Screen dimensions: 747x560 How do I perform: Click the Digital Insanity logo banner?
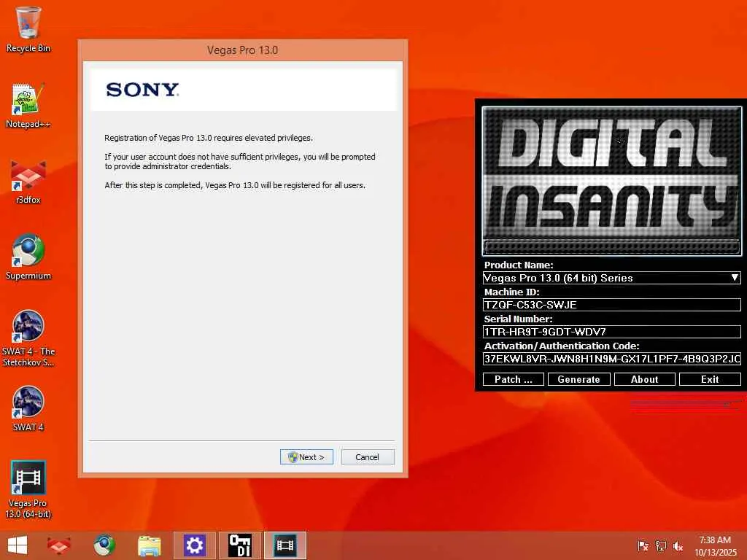pos(612,181)
